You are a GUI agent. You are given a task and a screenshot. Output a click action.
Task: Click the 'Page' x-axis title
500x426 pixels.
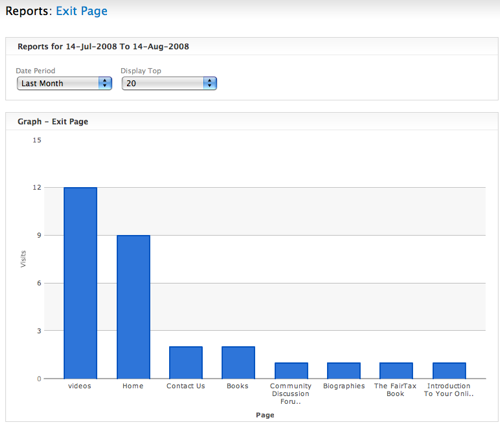tap(265, 415)
